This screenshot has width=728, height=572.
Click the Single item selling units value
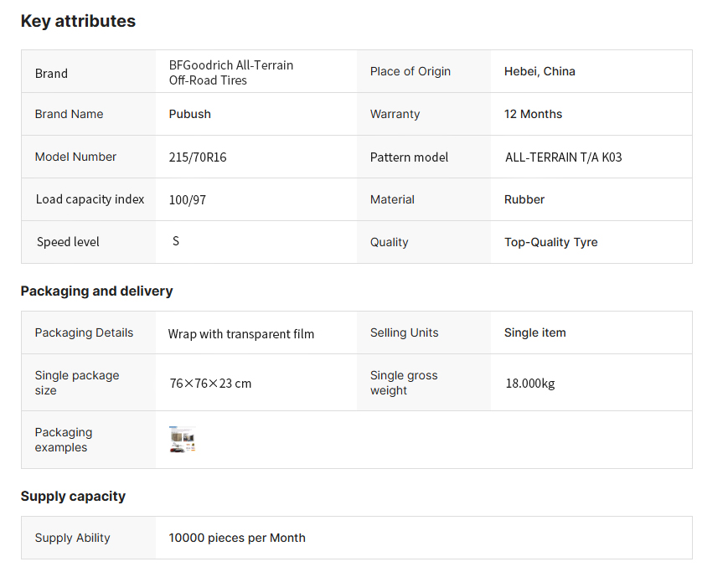[x=534, y=332]
